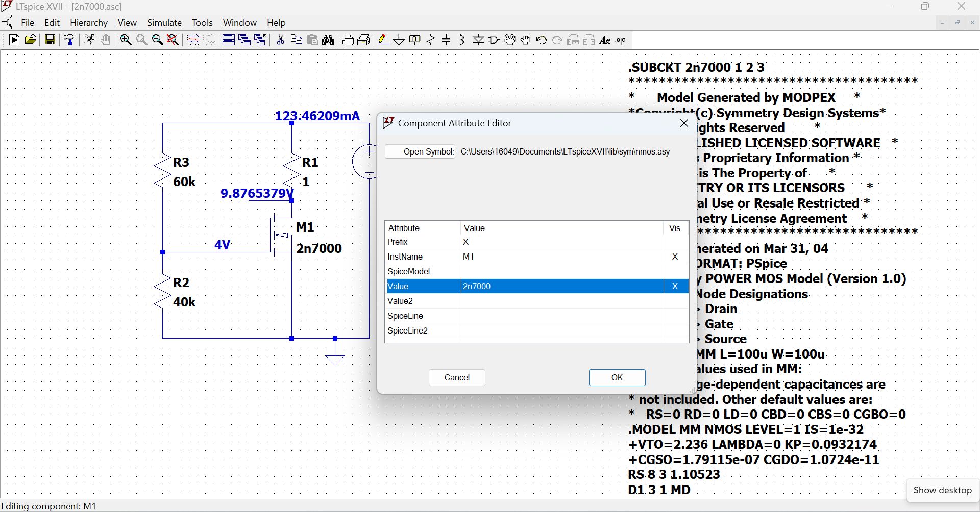The height and width of the screenshot is (512, 980).
Task: Toggle the Vis. cell of SpiceModel row
Action: pyautogui.click(x=676, y=271)
